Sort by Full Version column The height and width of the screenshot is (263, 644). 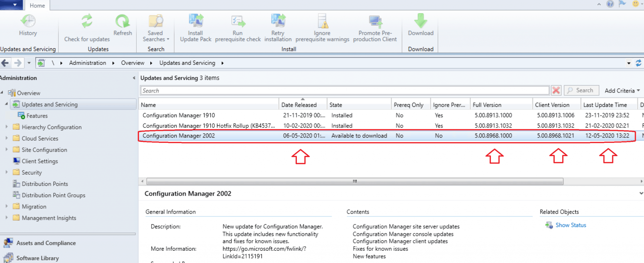(x=501, y=105)
